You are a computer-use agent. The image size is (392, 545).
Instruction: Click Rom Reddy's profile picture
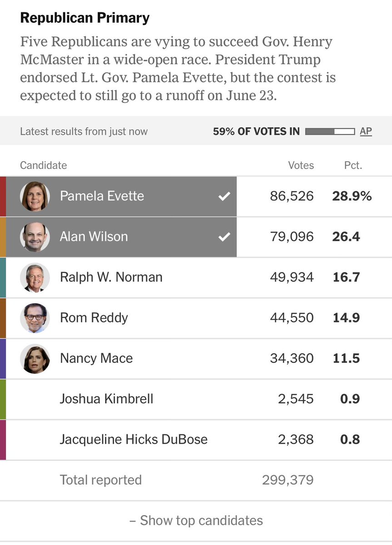(35, 318)
